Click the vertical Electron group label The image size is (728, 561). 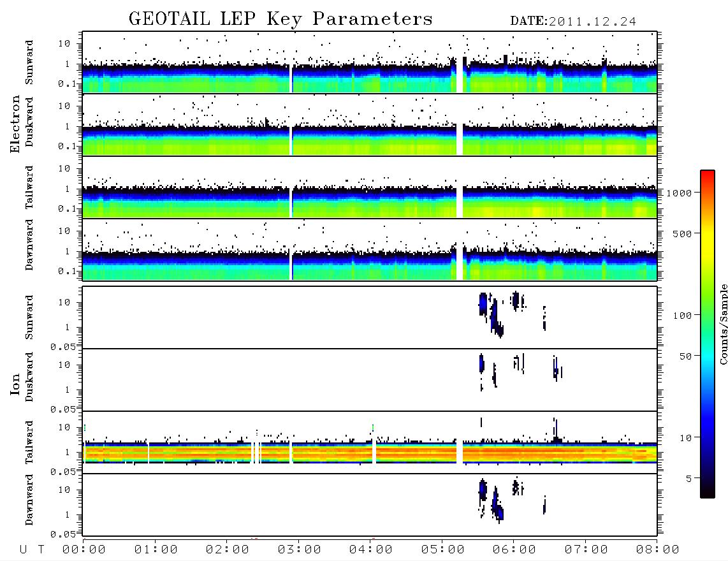coord(15,124)
